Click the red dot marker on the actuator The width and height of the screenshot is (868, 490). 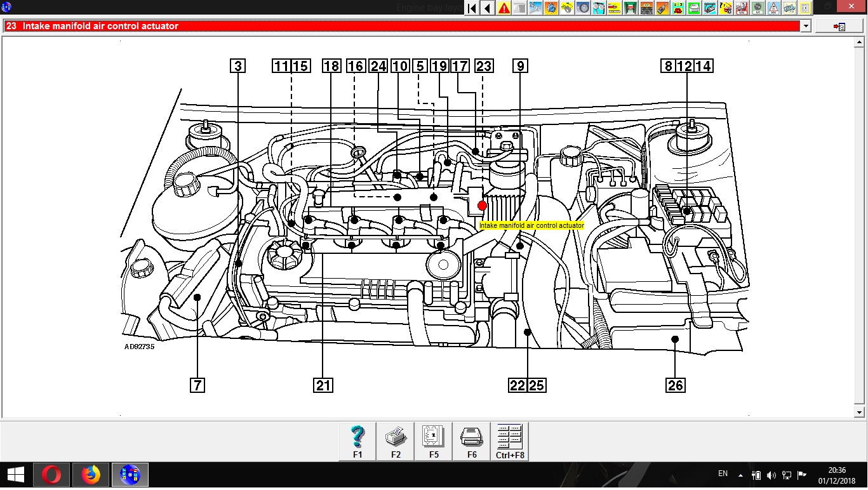483,206
